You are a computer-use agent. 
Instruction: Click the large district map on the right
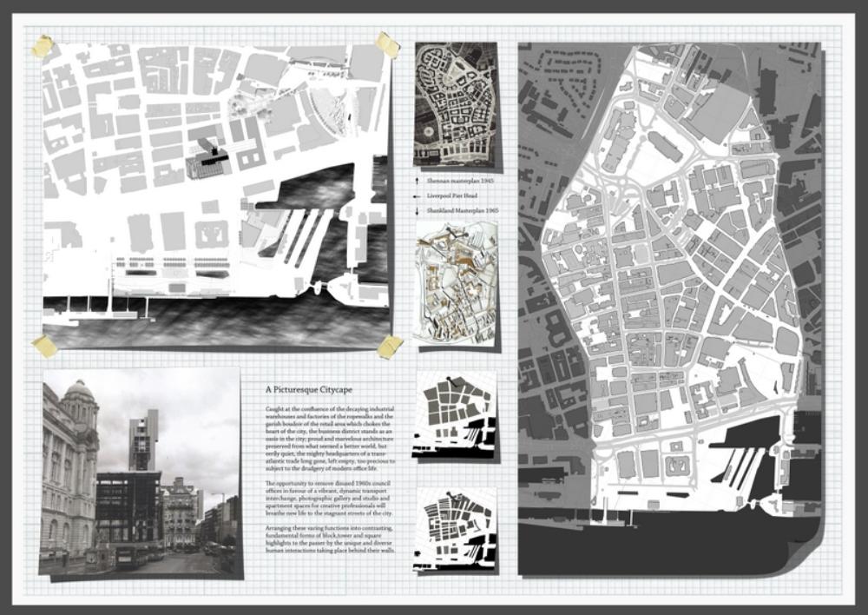(668, 308)
